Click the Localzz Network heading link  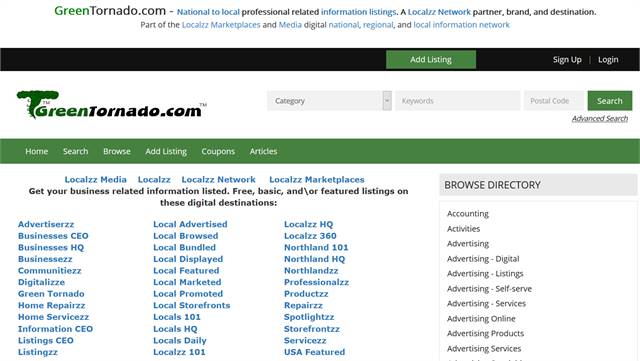218,180
